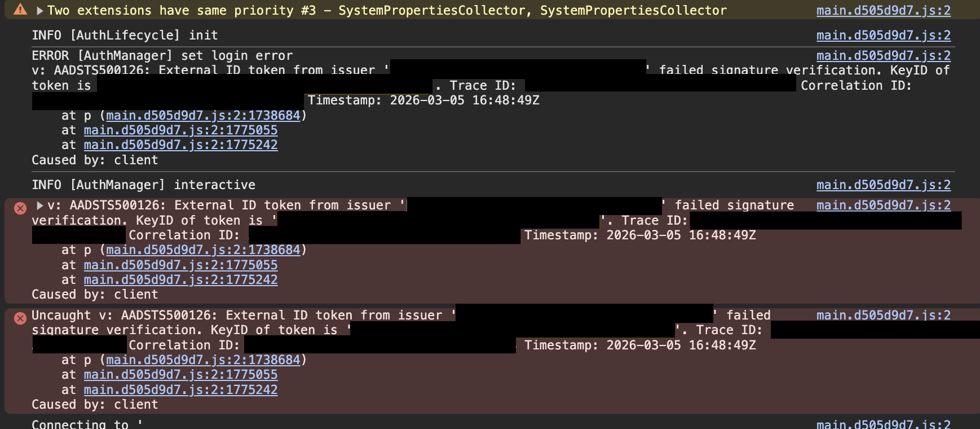This screenshot has width=980, height=429.
Task: Click 'Correlation ID:' label in Uncaught error
Action: coord(184,345)
